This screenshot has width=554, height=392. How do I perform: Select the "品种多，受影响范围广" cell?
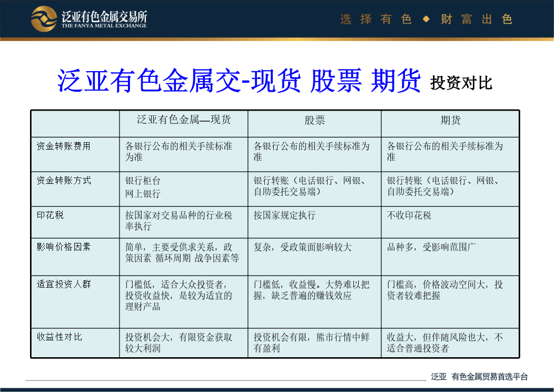450,257
